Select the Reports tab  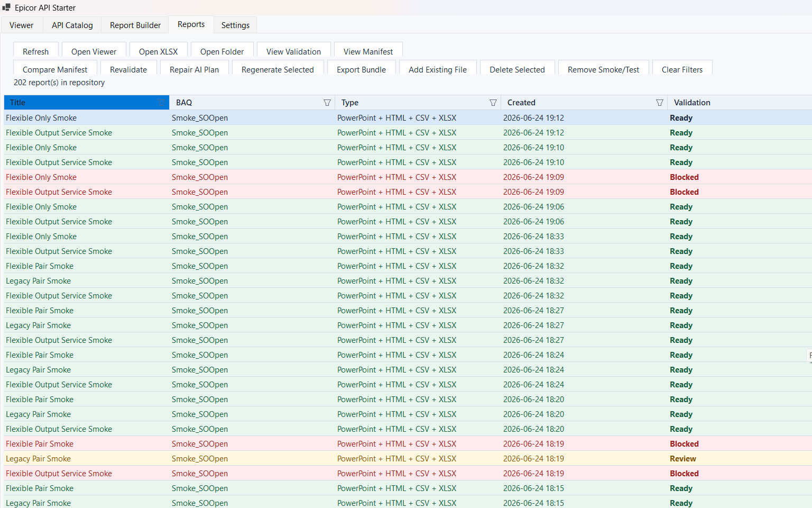click(191, 24)
